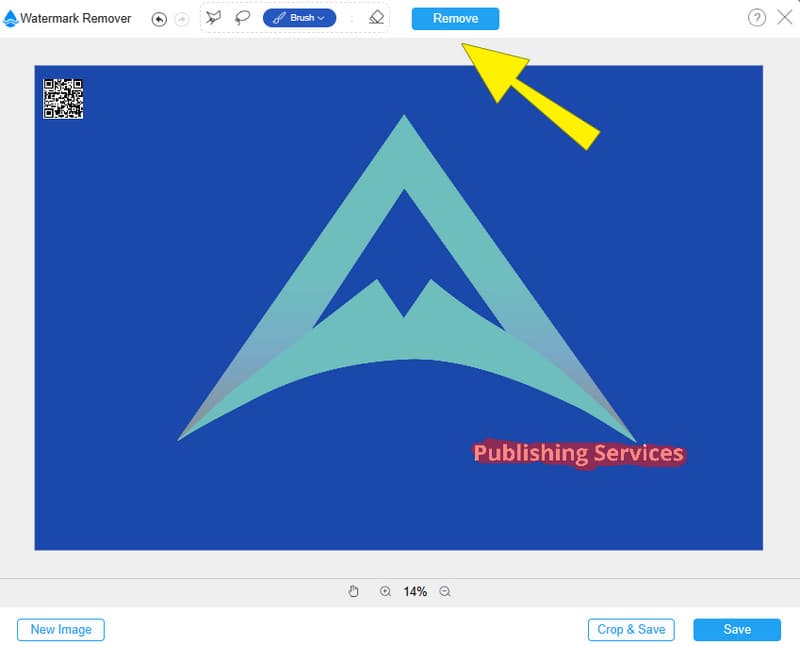
Task: Click the Watermark Remover logo icon
Action: 12,17
